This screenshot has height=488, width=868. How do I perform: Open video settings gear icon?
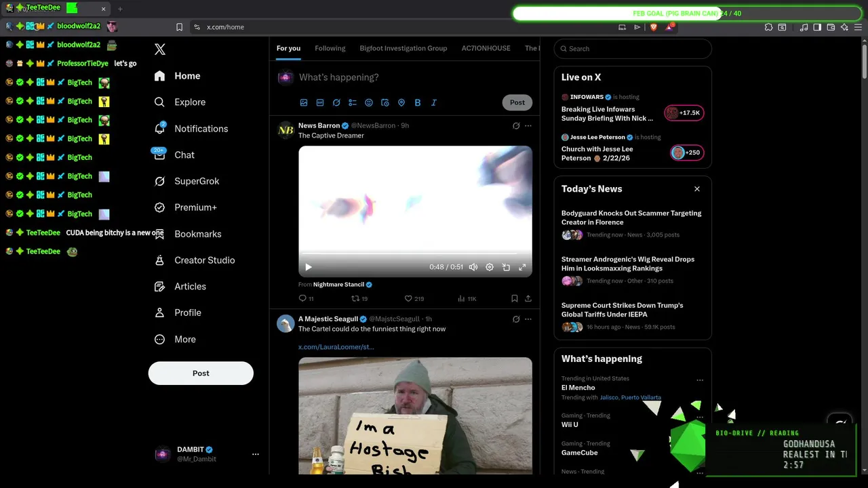[490, 267]
